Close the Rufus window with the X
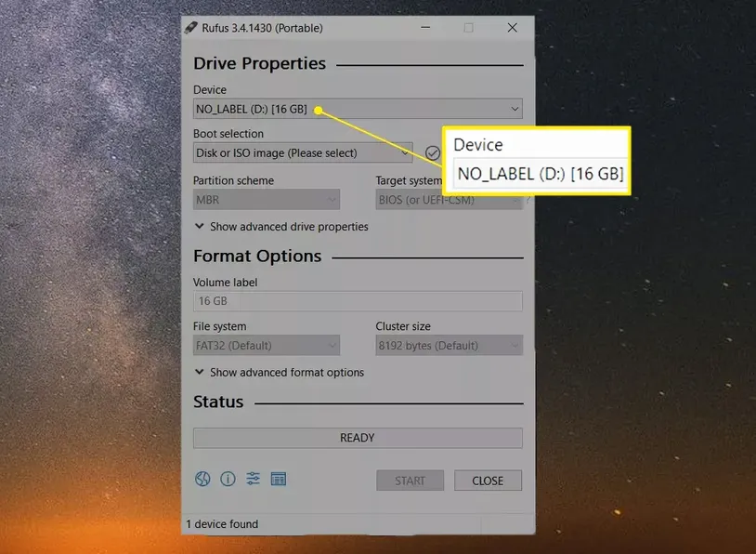The width and height of the screenshot is (756, 554). (513, 28)
